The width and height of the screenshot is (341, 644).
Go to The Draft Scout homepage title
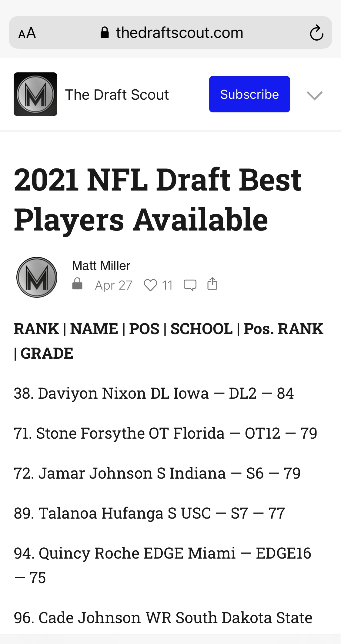(x=117, y=95)
